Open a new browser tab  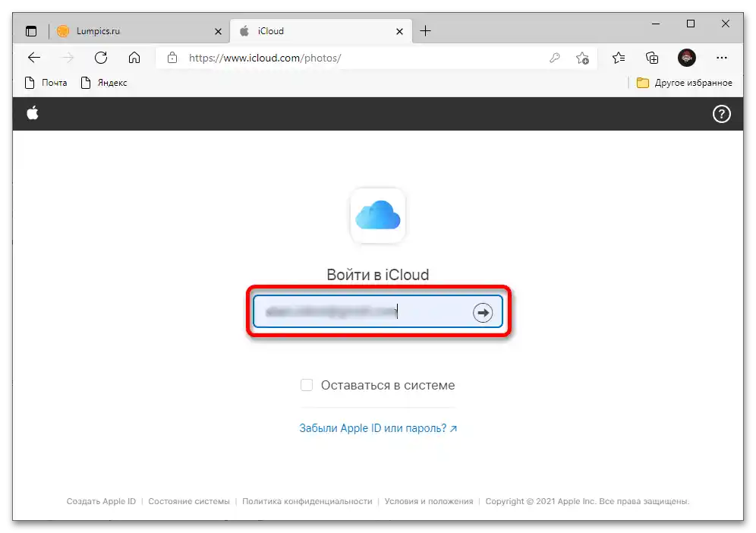pyautogui.click(x=425, y=31)
